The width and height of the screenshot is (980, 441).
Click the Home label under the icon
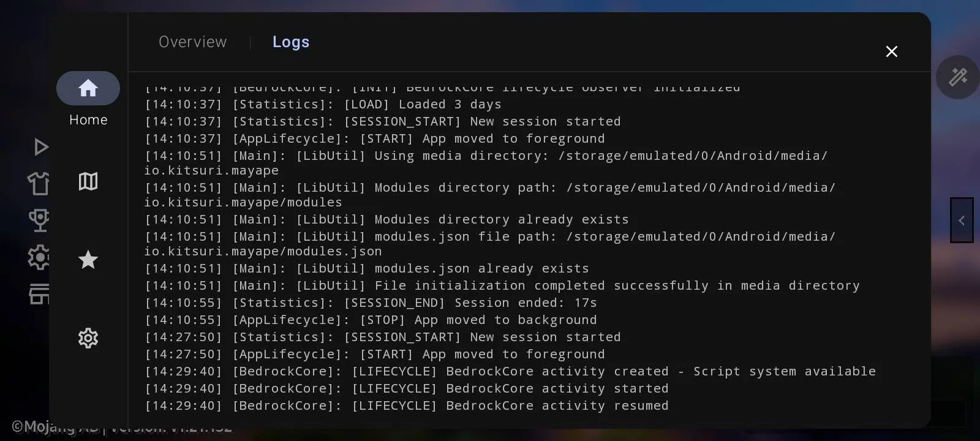(x=88, y=120)
